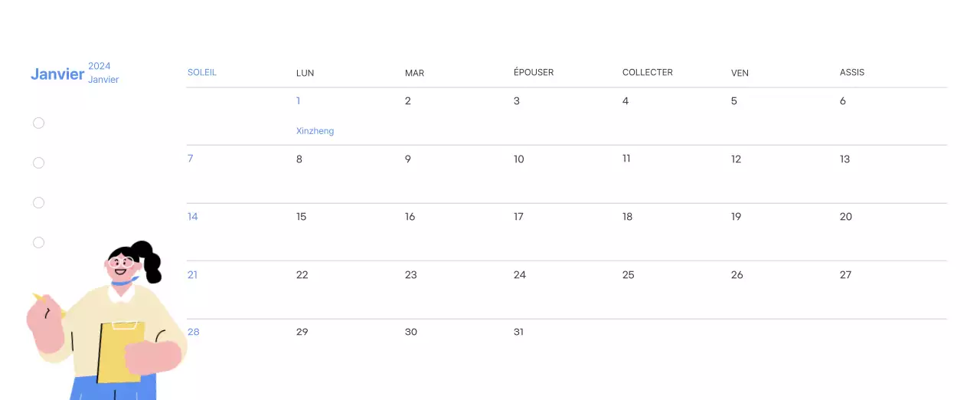This screenshot has width=980, height=400.
Task: Click date 31 in the last row
Action: 518,332
